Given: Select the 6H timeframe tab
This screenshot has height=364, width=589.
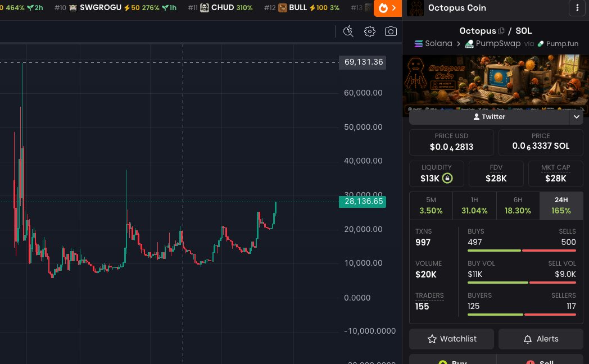Looking at the screenshot, I should tap(518, 206).
